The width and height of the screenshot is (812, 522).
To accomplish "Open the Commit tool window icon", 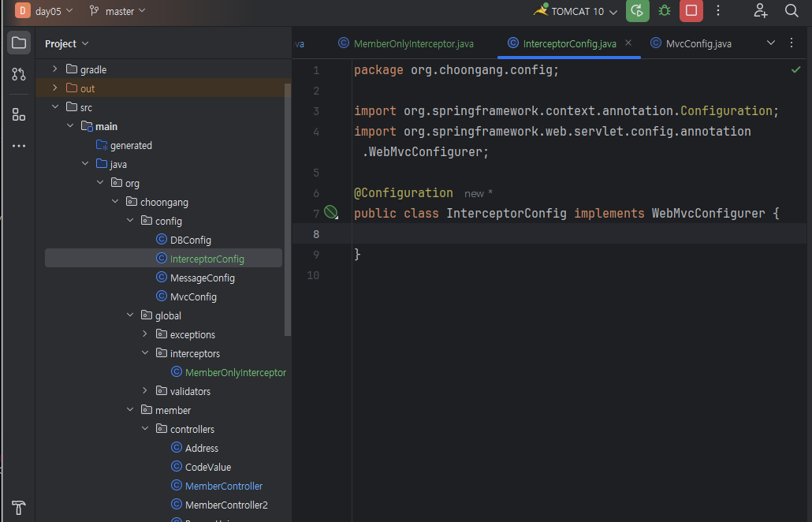I will click(x=19, y=74).
